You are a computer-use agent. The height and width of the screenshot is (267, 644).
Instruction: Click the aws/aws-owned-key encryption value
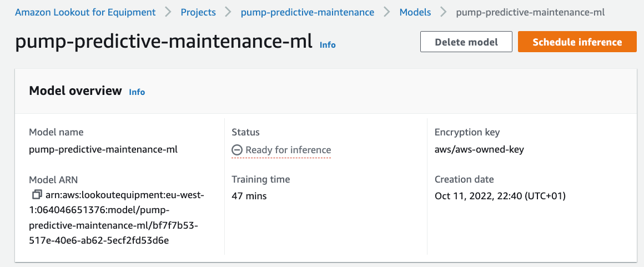coord(479,149)
